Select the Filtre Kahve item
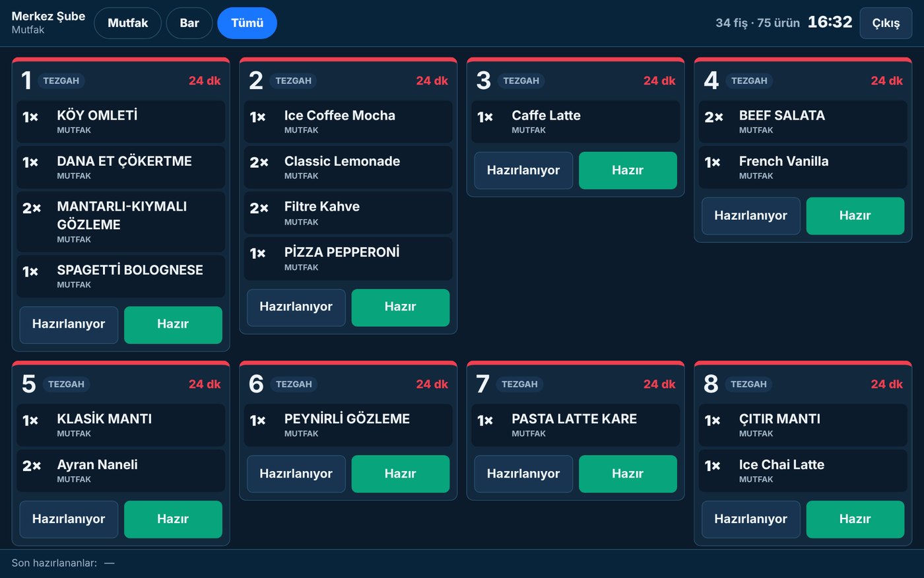Screen dimensions: 924x578 coord(348,213)
